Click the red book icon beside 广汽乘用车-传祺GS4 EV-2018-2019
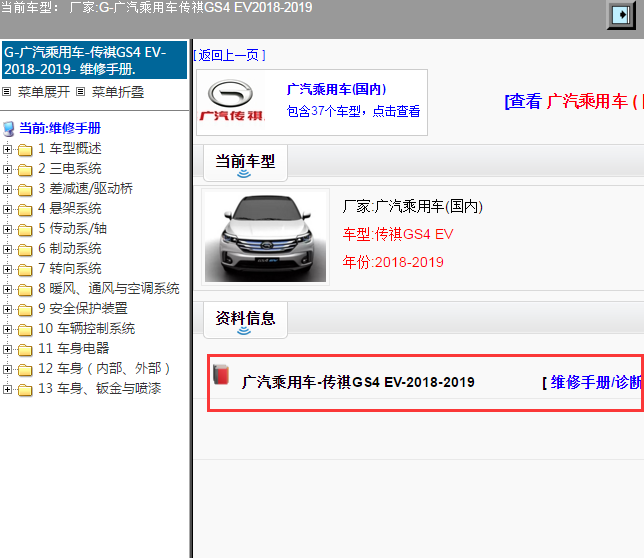 coord(221,374)
